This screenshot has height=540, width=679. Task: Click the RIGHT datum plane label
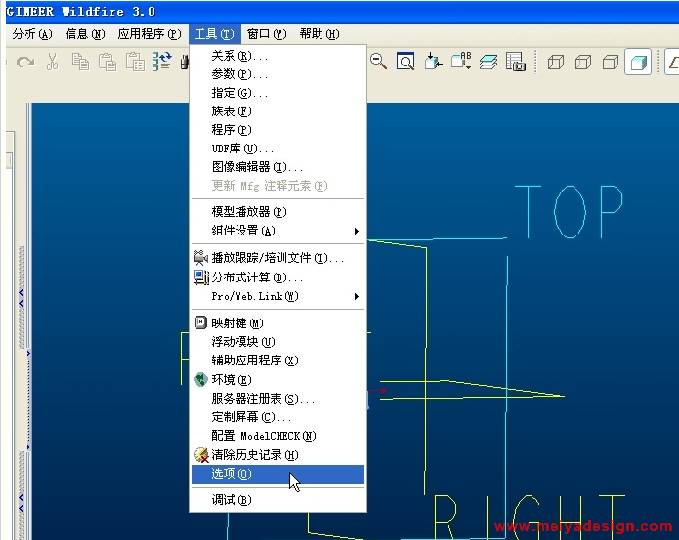point(529,517)
